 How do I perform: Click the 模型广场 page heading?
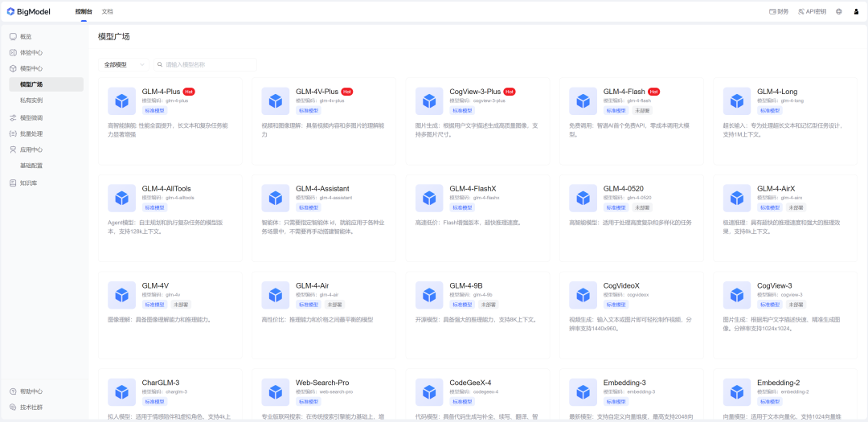point(114,37)
